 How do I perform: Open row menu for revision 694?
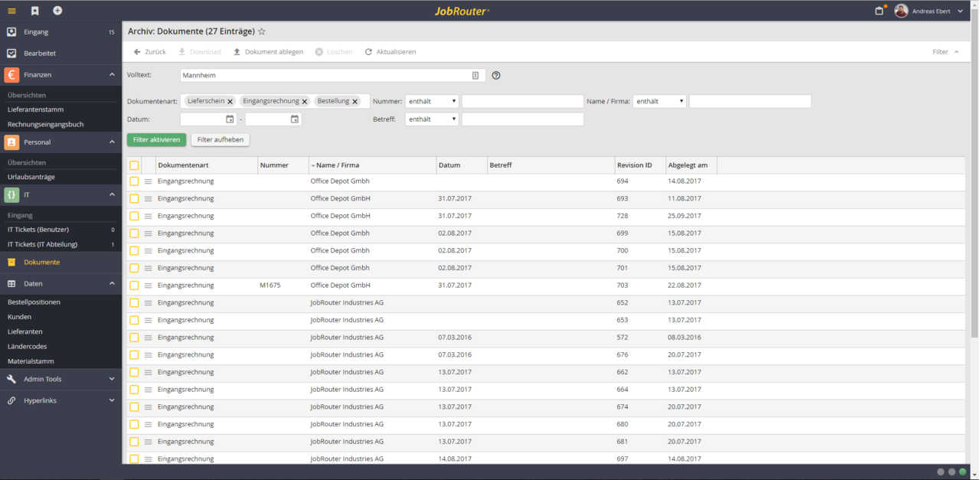(149, 181)
